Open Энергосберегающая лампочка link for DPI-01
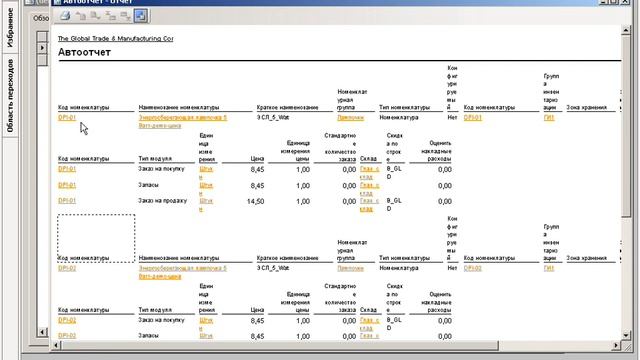Screen dimensions: 640x360 (x=182, y=122)
